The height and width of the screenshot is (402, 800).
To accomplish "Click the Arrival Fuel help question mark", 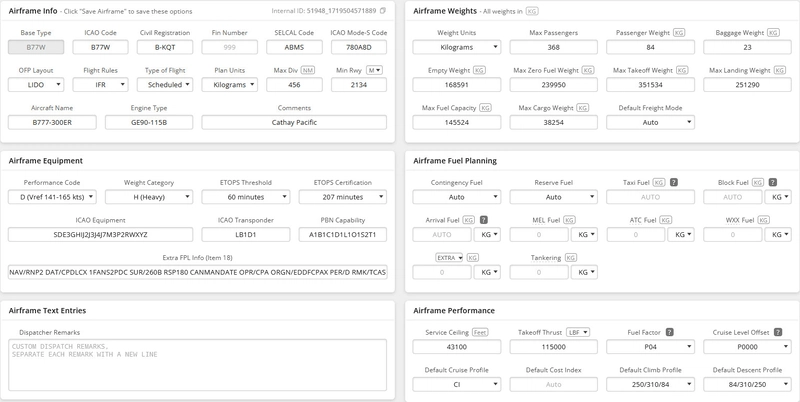I will pyautogui.click(x=483, y=220).
